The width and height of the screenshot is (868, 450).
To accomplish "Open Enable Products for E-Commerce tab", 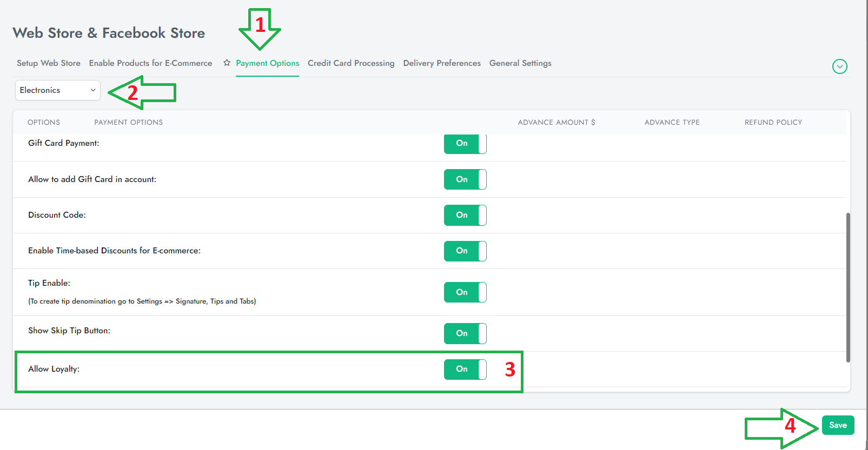I will pos(150,63).
